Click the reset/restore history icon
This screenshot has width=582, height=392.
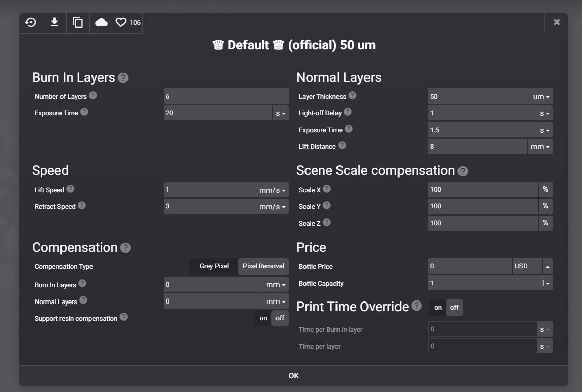pyautogui.click(x=31, y=23)
